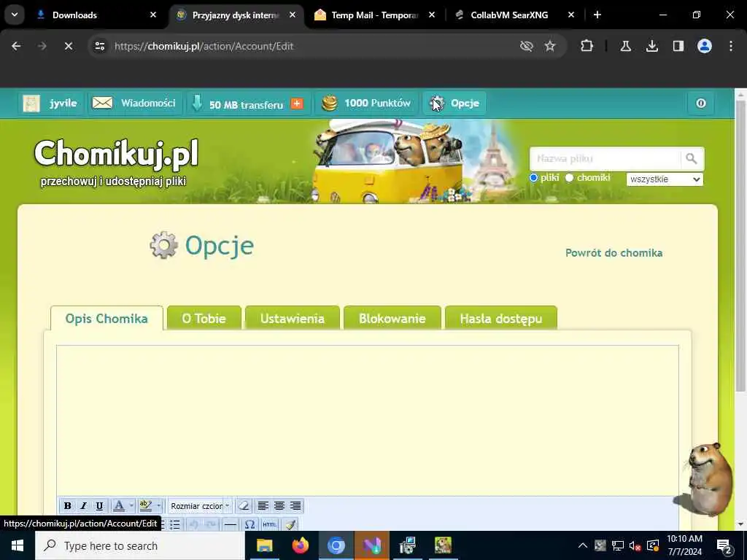The height and width of the screenshot is (560, 747).
Task: Open the 'Hasła dostępu' tab
Action: tap(500, 318)
